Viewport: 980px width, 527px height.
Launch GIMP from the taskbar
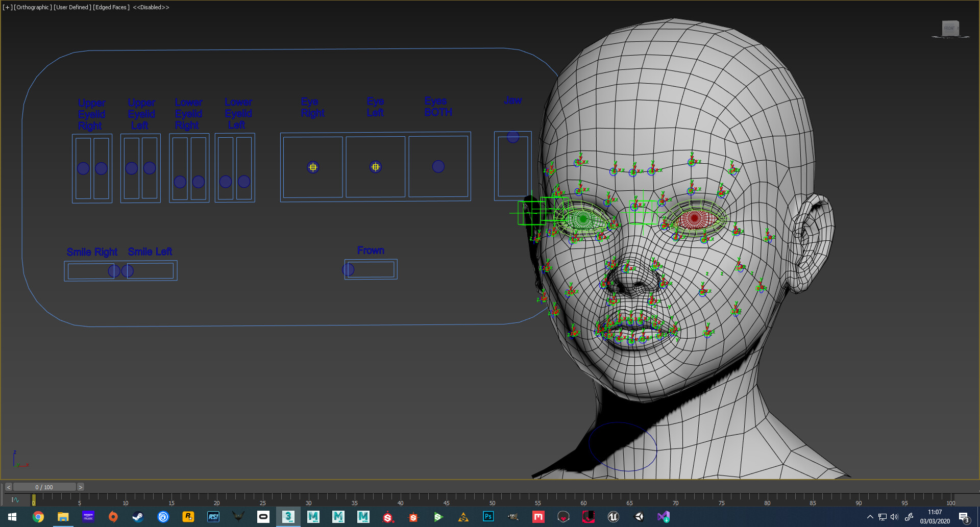[x=513, y=517]
